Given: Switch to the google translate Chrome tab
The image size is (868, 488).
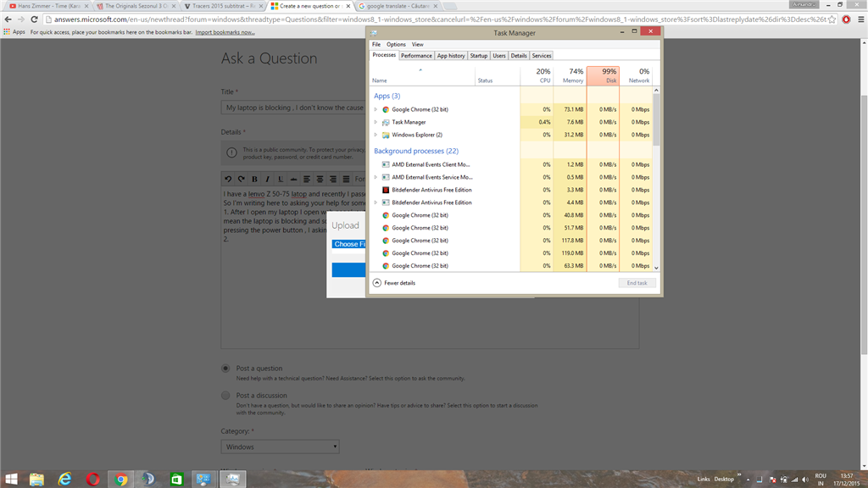Looking at the screenshot, I should tap(398, 6).
